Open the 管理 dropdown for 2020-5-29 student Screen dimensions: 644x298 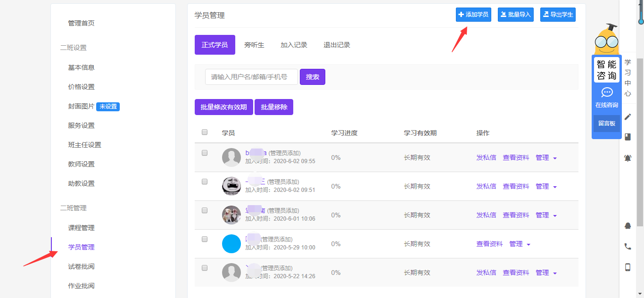click(520, 244)
